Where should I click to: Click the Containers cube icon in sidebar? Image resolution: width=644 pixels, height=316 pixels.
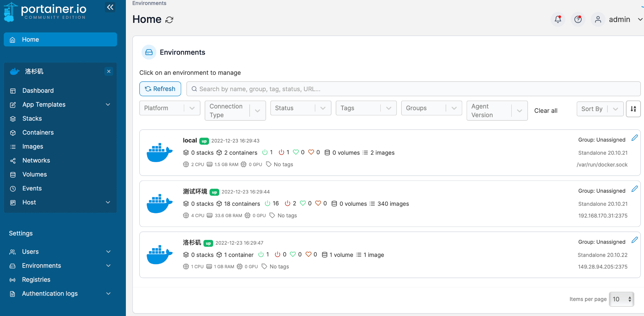click(x=13, y=133)
